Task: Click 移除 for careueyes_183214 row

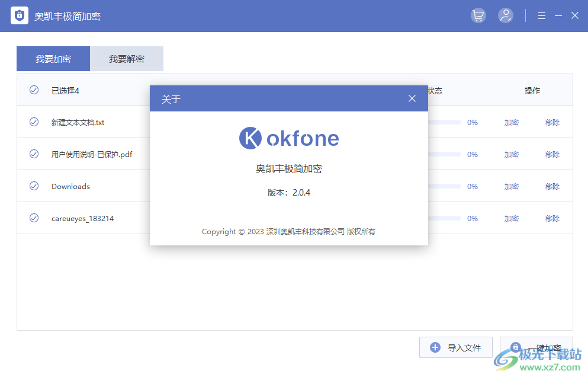Action: 552,218
